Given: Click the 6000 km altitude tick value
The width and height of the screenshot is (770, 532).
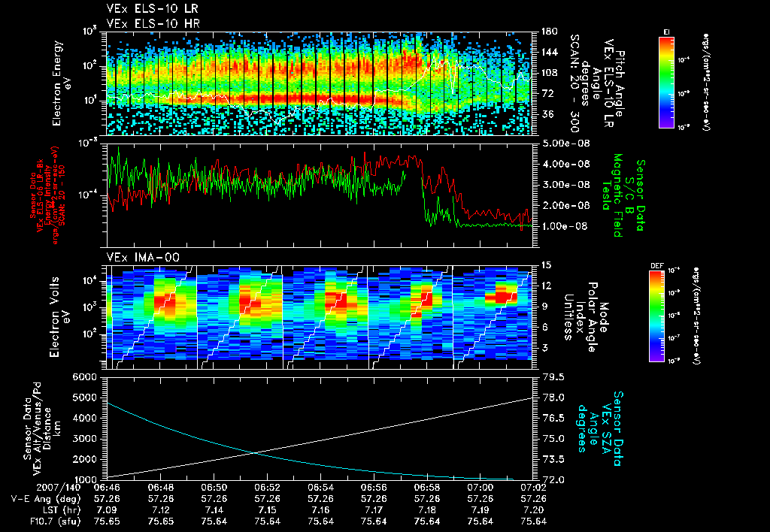Looking at the screenshot, I should click(x=84, y=377).
